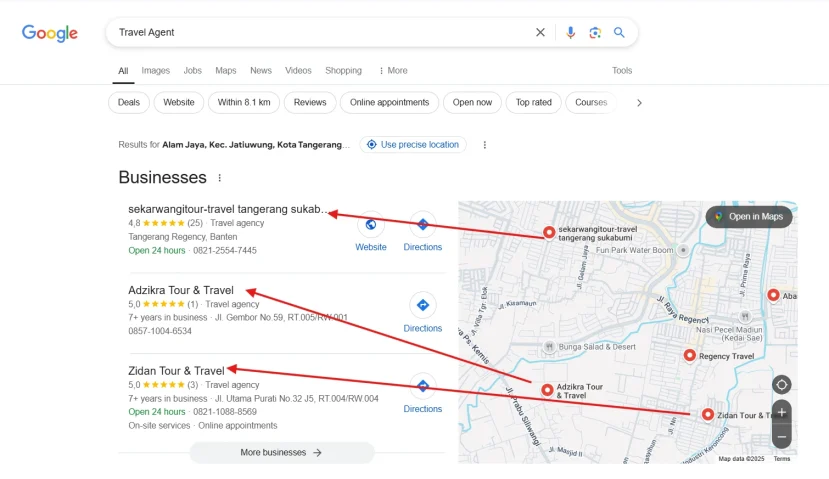Clear the search box with the X icon
Screen dimensions: 829x479
coord(540,32)
